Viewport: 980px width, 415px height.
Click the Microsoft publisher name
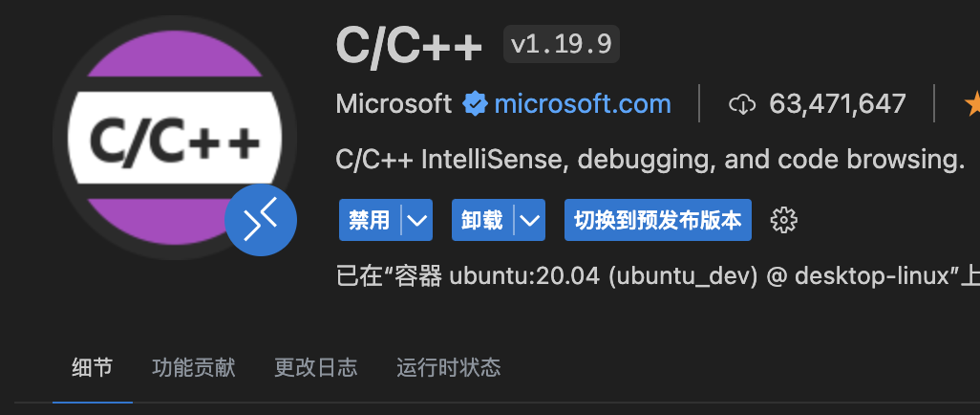(x=394, y=104)
